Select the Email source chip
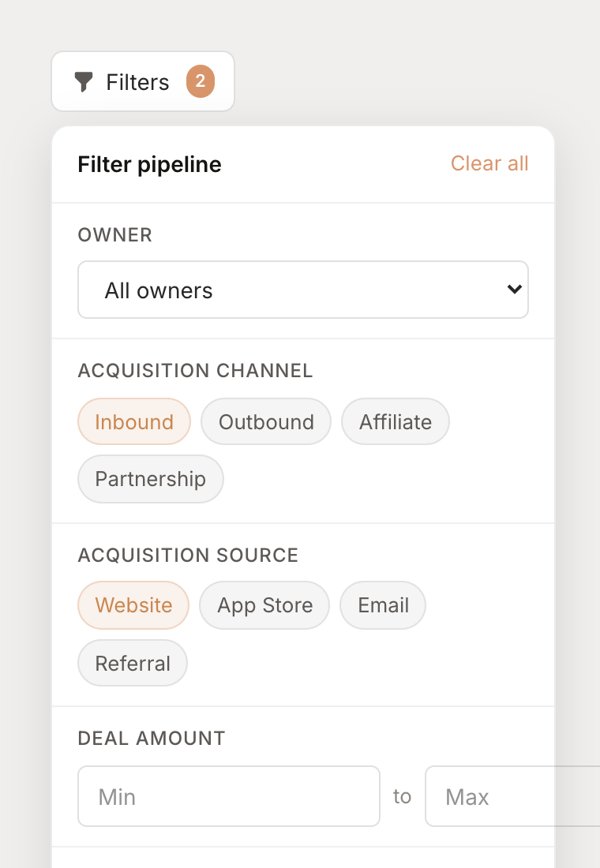600x868 pixels. pos(382,605)
